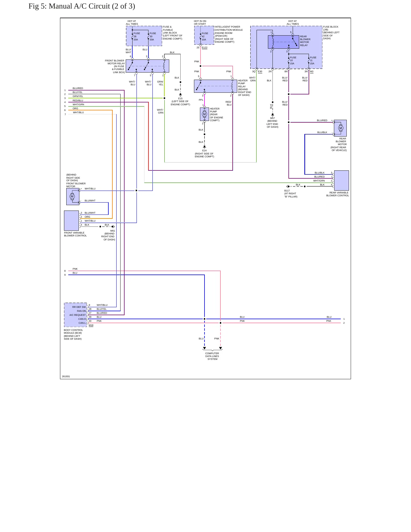Click the M57 ground symbol
Screen dimensions: 411x532
[272, 115]
